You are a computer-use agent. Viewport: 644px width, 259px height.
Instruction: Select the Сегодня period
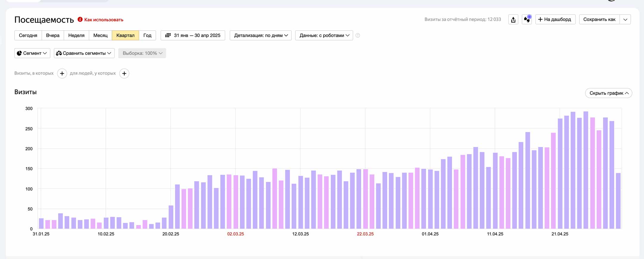[x=28, y=35]
